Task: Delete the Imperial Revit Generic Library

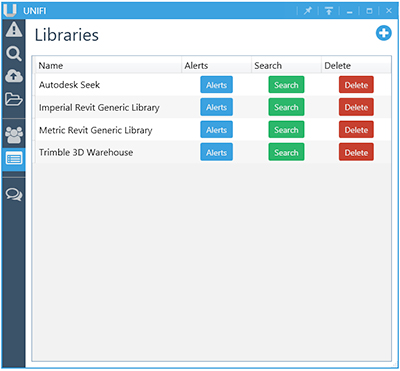Action: point(356,107)
